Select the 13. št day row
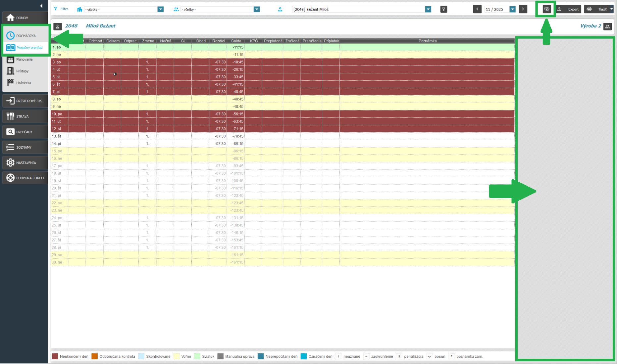Image resolution: width=617 pixels, height=364 pixels. click(x=57, y=136)
